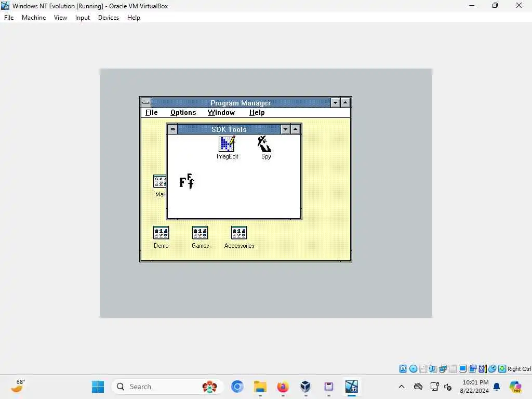Image resolution: width=532 pixels, height=399 pixels.
Task: Maximize Program Manager with the up-arrow button
Action: (345, 102)
